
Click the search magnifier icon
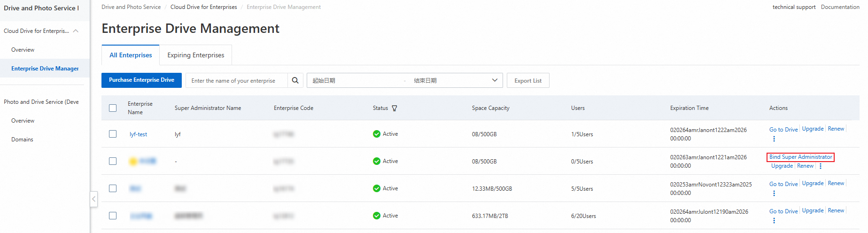(295, 80)
